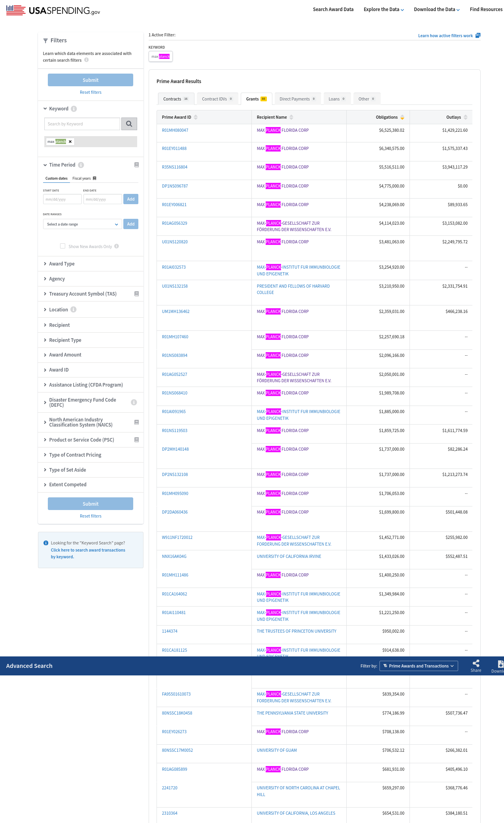This screenshot has width=504, height=823.
Task: Switch to the Other awards tab
Action: point(367,99)
